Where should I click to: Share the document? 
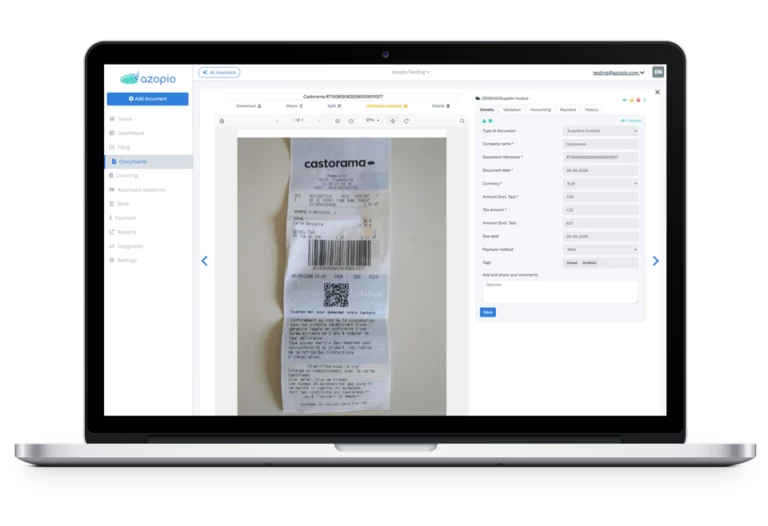point(294,106)
